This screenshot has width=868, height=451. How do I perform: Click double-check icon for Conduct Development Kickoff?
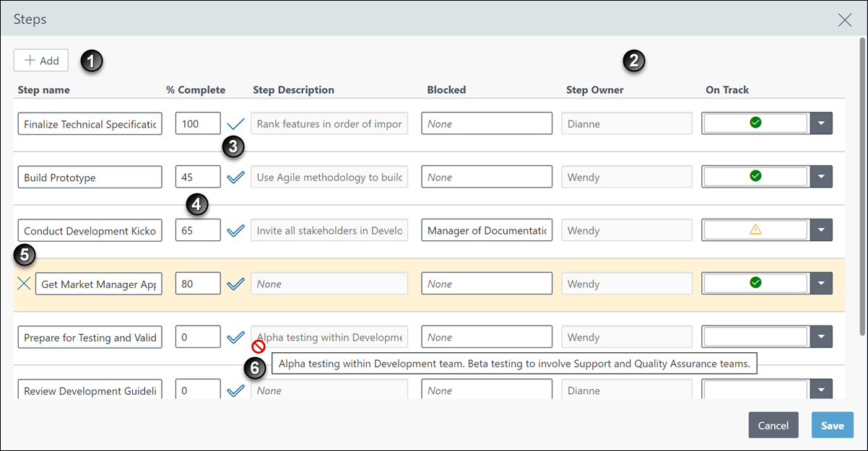pos(235,231)
